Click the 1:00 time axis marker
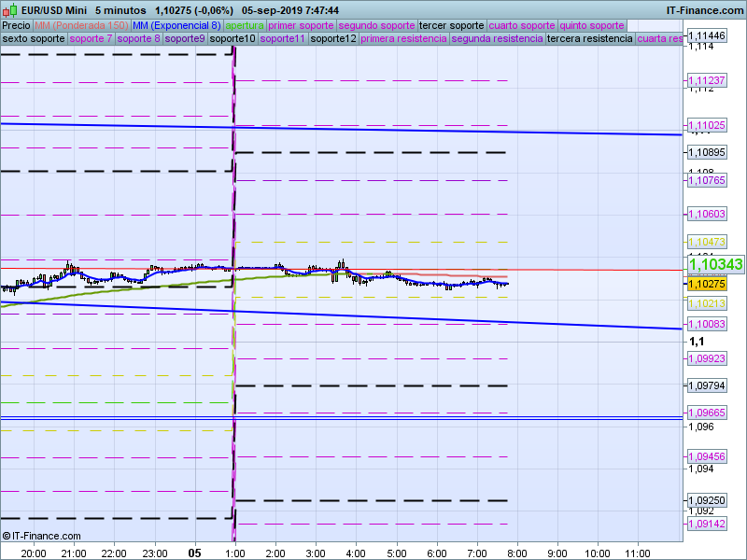The height and width of the screenshot is (560, 747). point(235,553)
